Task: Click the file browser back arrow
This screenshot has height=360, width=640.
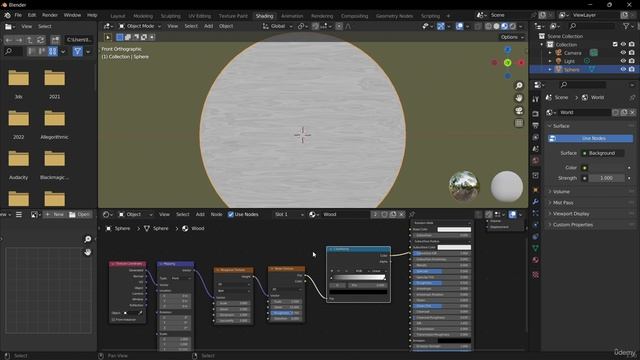Action: coord(9,40)
